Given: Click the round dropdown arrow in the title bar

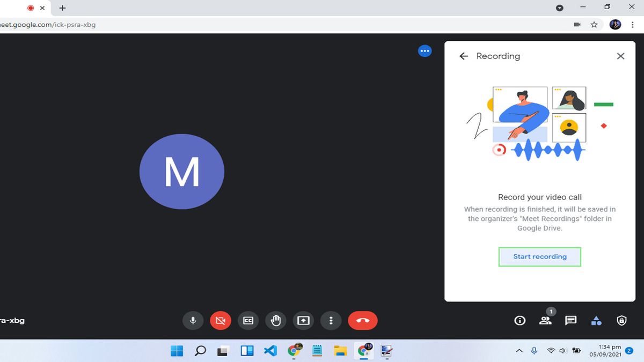Looking at the screenshot, I should point(560,8).
